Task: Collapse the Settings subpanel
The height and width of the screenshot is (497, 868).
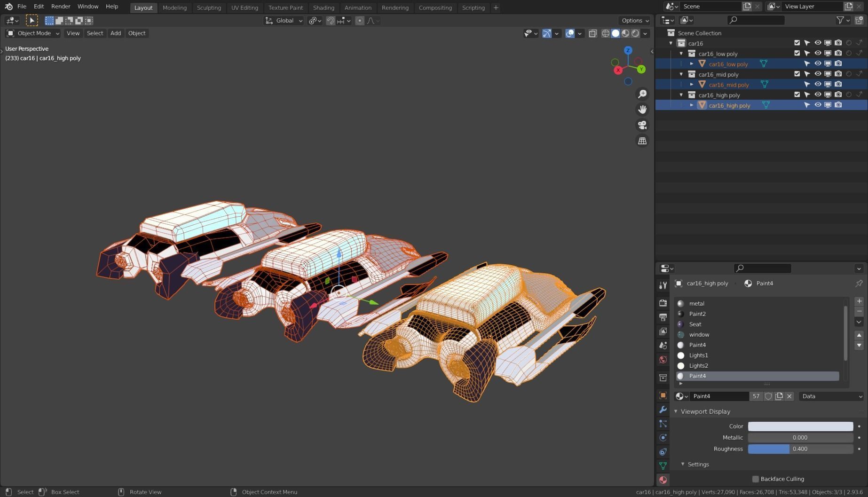Action: click(683, 464)
